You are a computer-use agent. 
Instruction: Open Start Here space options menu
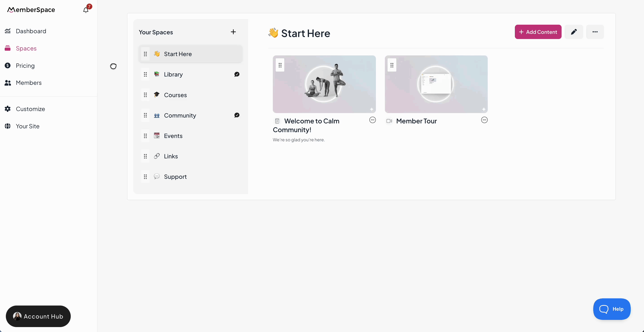(x=595, y=32)
